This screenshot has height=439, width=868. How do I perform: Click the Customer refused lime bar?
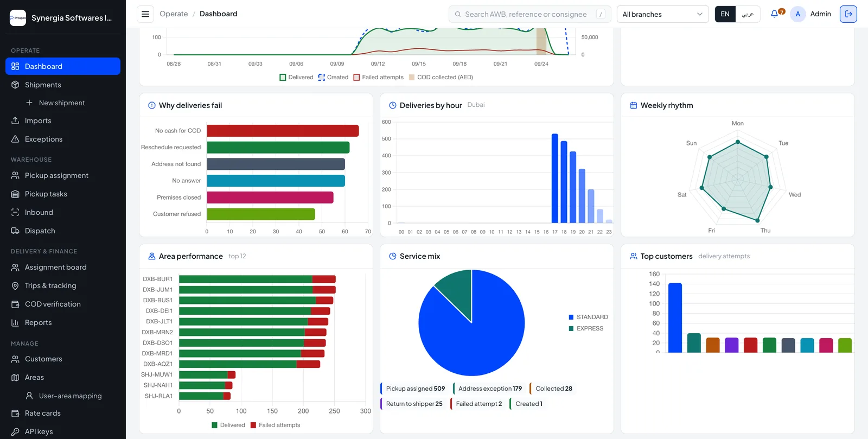point(261,214)
